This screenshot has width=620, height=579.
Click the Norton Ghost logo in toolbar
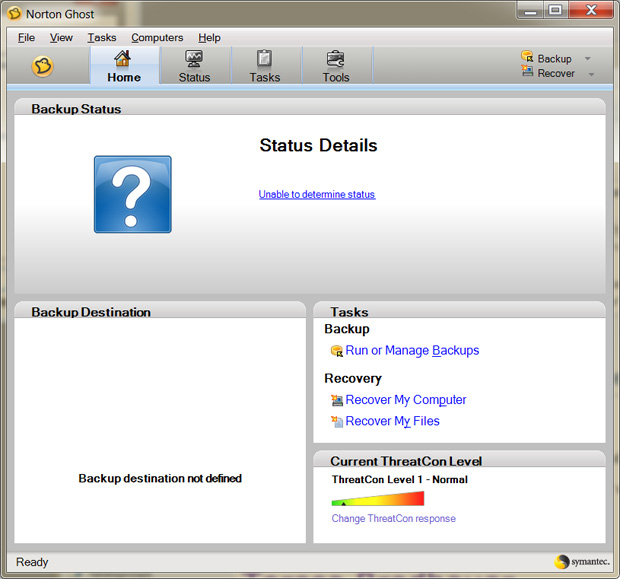pyautogui.click(x=42, y=66)
